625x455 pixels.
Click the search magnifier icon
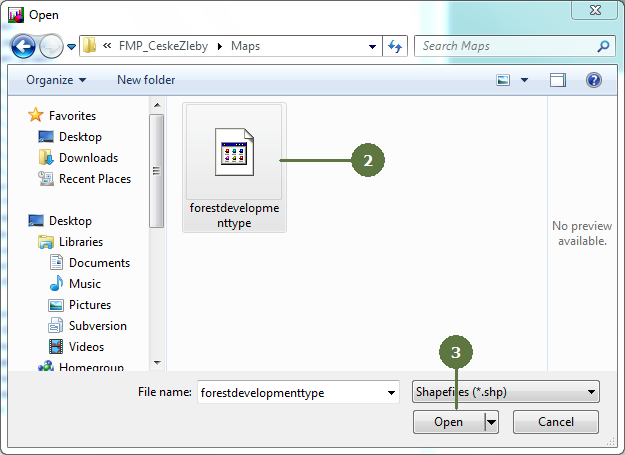[603, 46]
